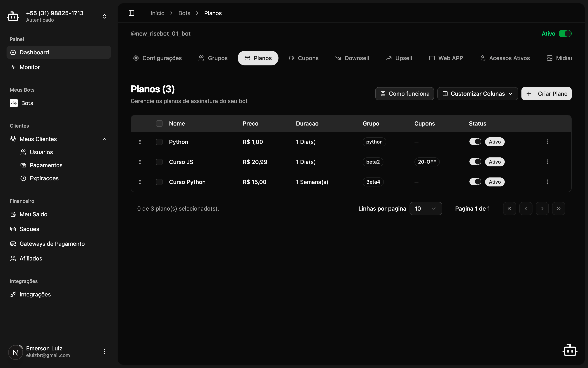
Task: Select the Curso JS plan checkbox
Action: coord(159,162)
